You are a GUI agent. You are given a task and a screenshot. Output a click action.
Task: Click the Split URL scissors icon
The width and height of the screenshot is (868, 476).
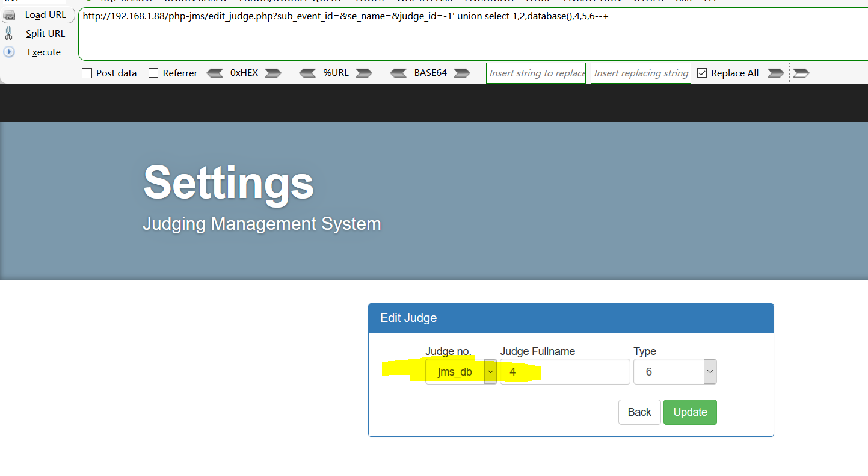tap(8, 33)
